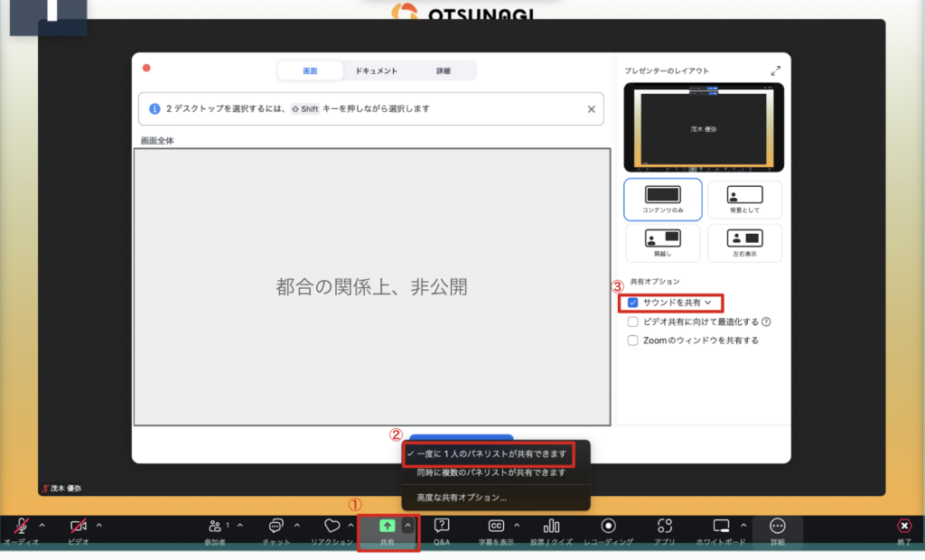Expand the video options arrow beside camera
This screenshot has width=925, height=560.
tap(98, 525)
